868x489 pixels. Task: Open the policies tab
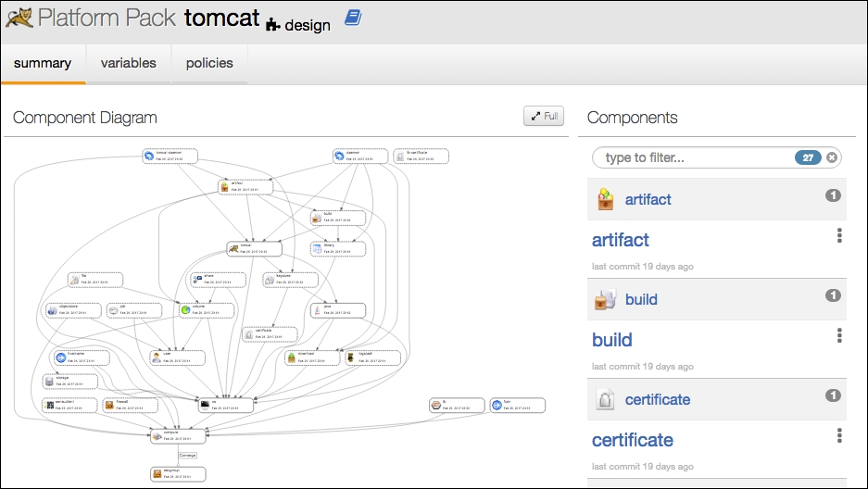(x=209, y=64)
